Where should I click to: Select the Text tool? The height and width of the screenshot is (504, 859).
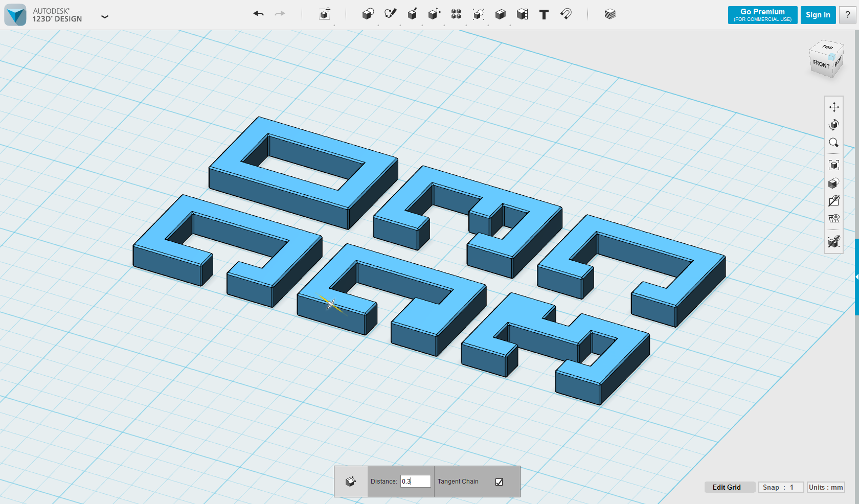click(x=544, y=14)
